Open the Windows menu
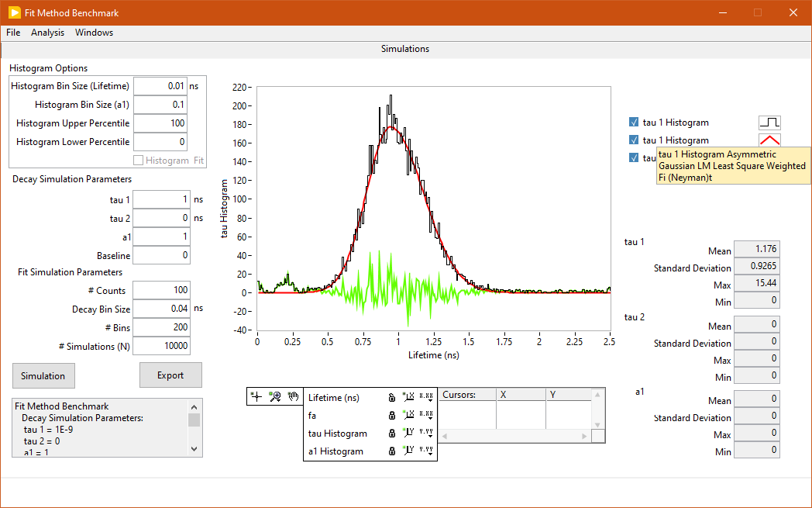The width and height of the screenshot is (812, 508). pos(94,32)
